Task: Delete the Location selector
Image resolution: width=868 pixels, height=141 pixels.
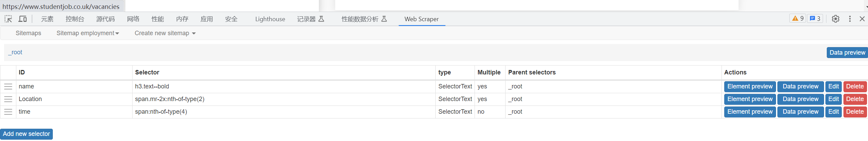Action: point(855,99)
